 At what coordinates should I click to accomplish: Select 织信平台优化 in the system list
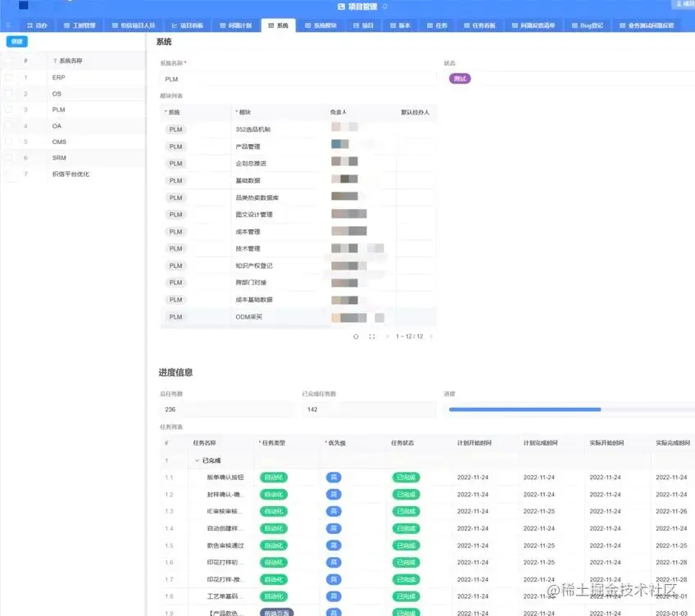[x=70, y=174]
